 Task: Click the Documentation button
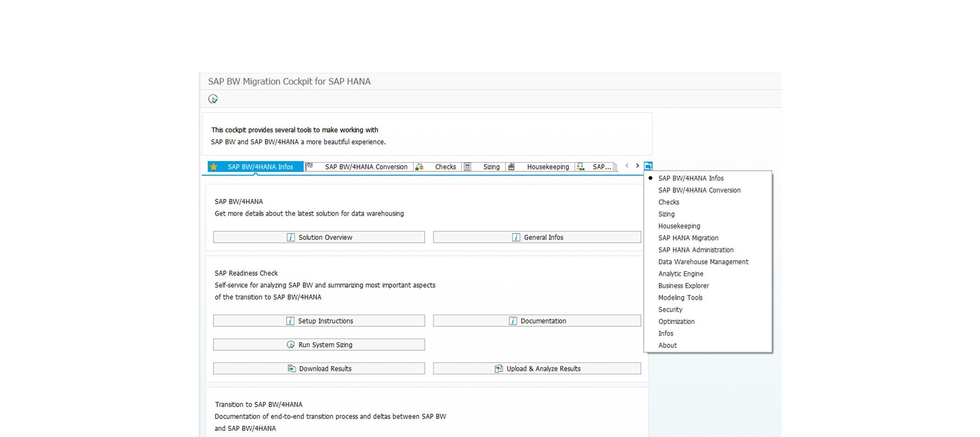(x=537, y=321)
